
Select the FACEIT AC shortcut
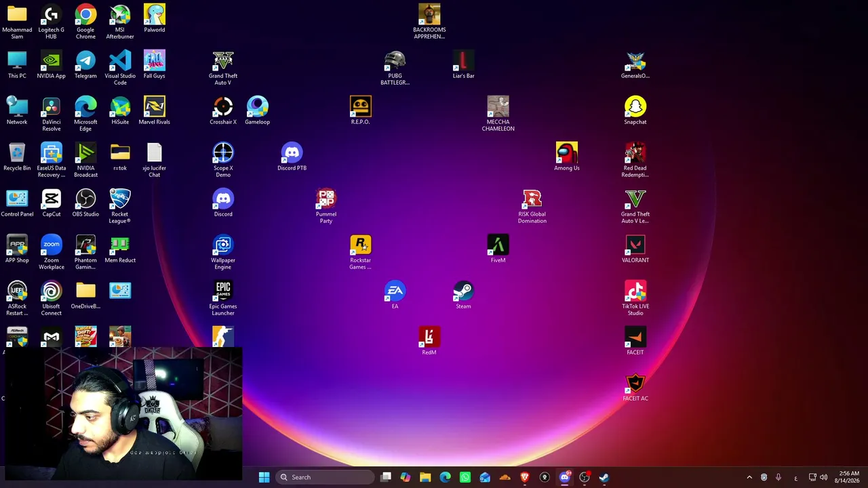pyautogui.click(x=635, y=387)
